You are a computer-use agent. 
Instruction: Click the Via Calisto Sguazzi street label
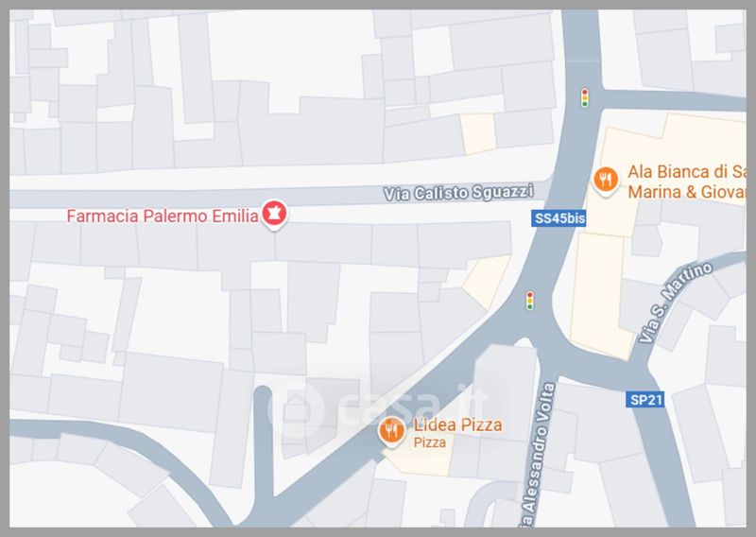pyautogui.click(x=458, y=193)
